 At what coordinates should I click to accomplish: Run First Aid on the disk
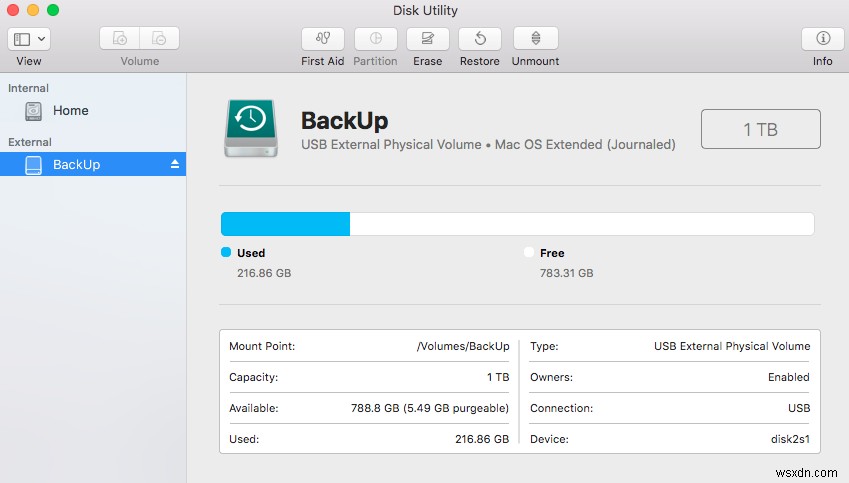click(323, 38)
